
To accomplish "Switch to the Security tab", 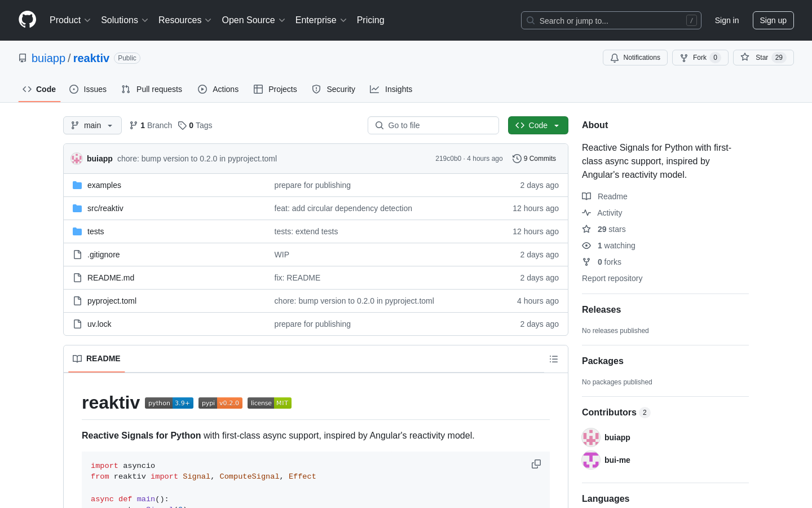I will (334, 89).
